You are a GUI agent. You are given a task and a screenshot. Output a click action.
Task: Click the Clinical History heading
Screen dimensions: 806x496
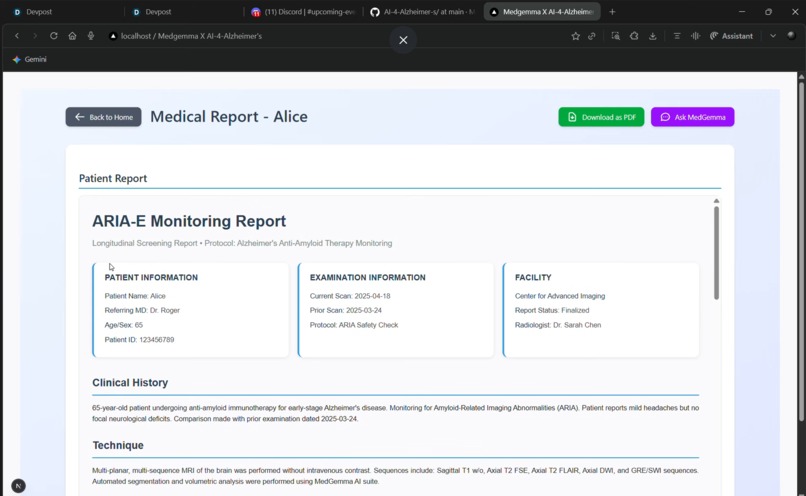point(130,382)
